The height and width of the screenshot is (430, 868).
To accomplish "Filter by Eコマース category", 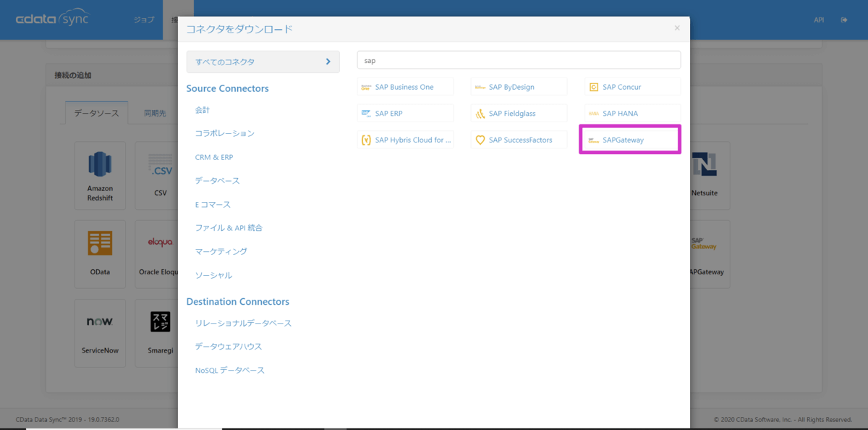I will point(213,205).
